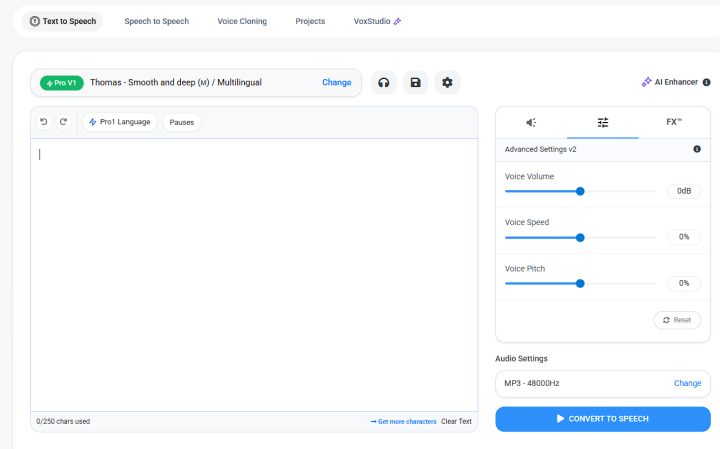Viewport: 720px width, 449px height.
Task: Open the Pro1 Language selector
Action: click(119, 122)
